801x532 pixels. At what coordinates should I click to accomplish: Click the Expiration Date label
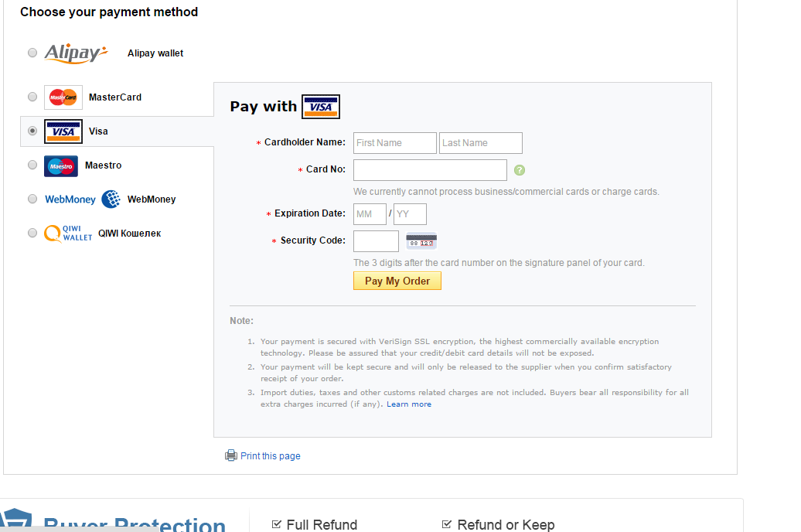click(x=310, y=213)
